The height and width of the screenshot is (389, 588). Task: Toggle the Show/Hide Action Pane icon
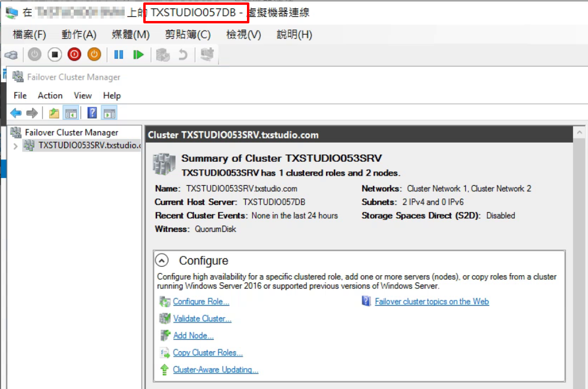pos(110,113)
